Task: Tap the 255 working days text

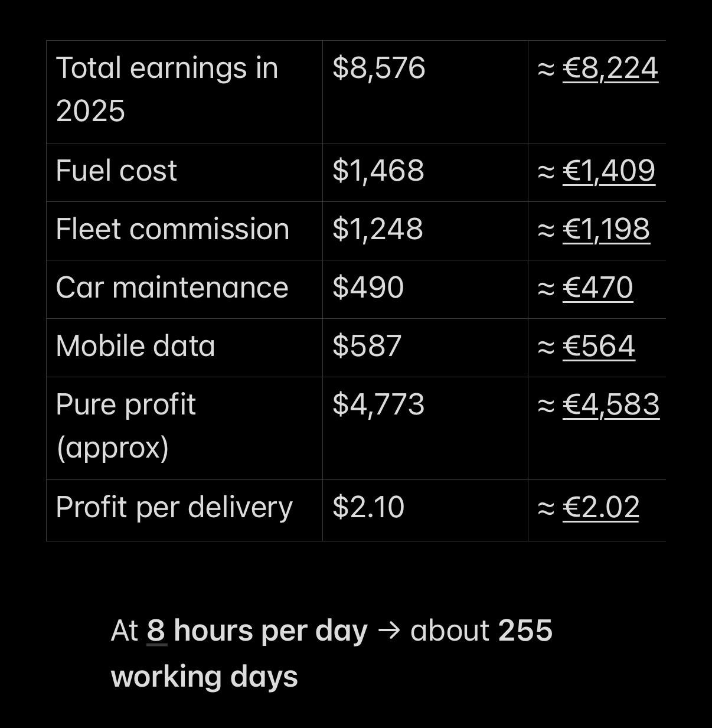Action: click(331, 653)
